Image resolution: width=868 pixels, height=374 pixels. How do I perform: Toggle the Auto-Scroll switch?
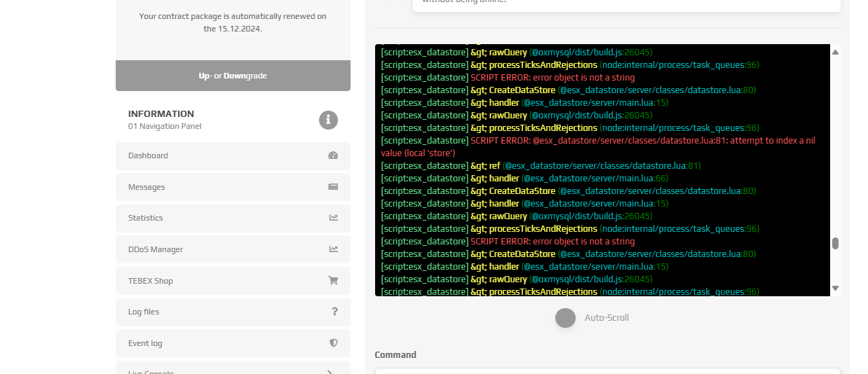click(565, 318)
